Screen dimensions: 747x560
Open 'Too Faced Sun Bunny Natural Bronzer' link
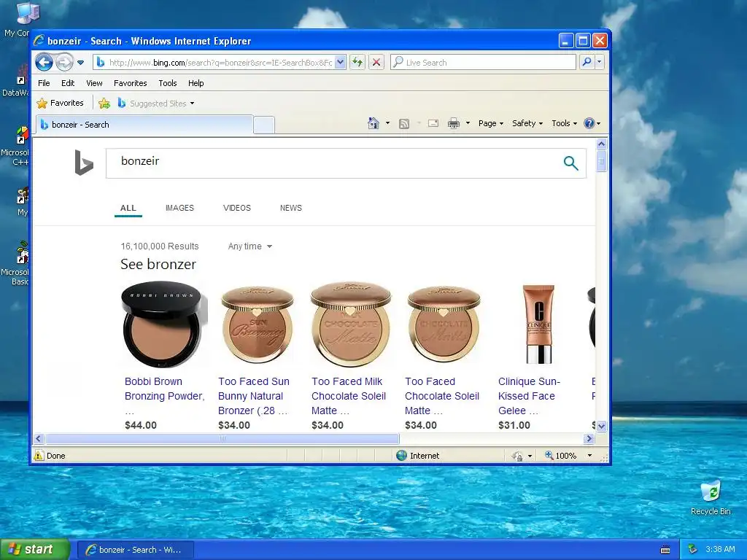click(254, 396)
